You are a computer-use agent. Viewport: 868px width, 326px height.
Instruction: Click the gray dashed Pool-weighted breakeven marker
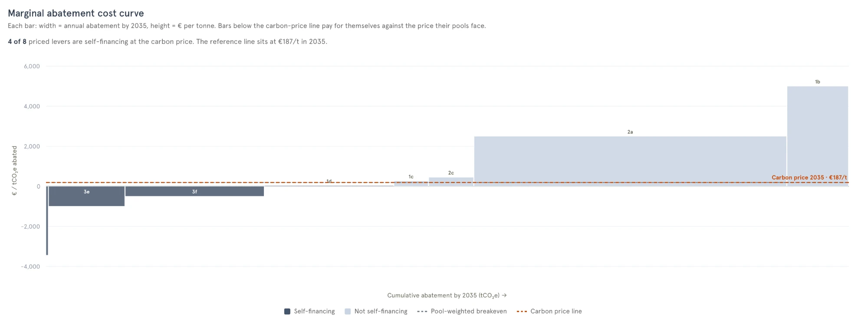(x=422, y=311)
